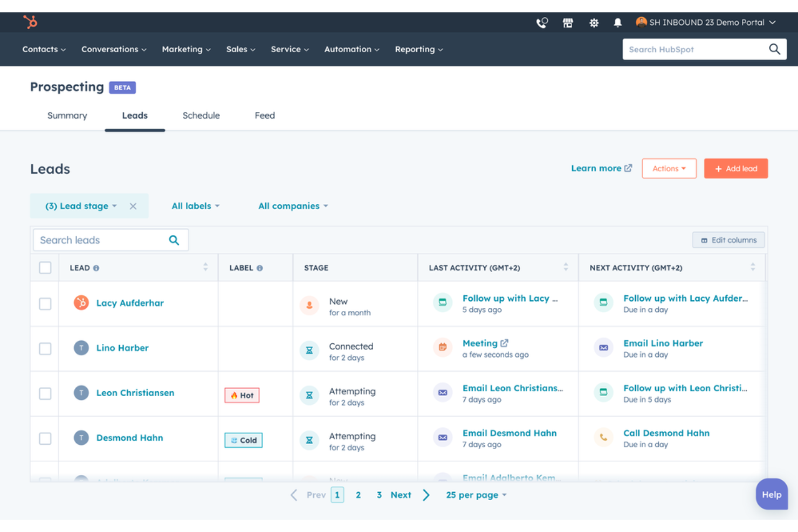This screenshot has width=798, height=532.
Task: Select the header checkbox to select all leads
Action: 45,267
